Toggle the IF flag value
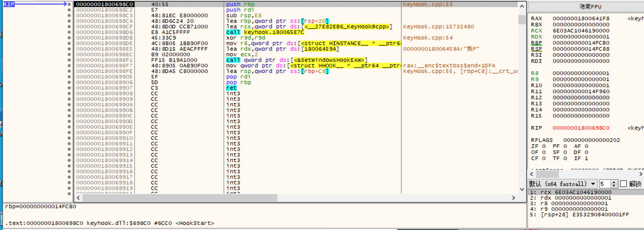644x230 pixels. click(x=586, y=158)
